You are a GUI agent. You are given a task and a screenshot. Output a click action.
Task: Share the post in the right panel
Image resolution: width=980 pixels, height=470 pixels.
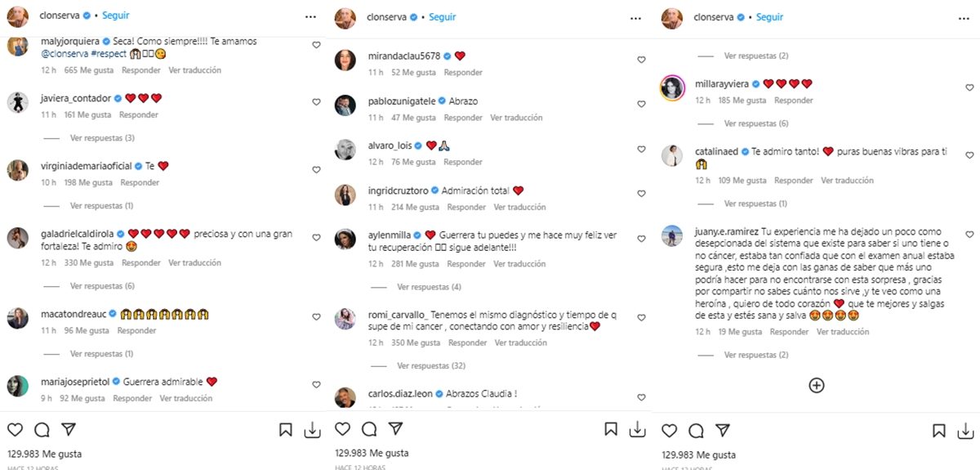point(722,430)
